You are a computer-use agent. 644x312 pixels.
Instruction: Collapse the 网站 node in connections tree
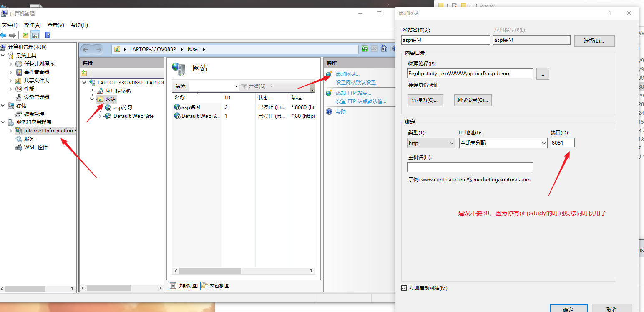tap(92, 99)
